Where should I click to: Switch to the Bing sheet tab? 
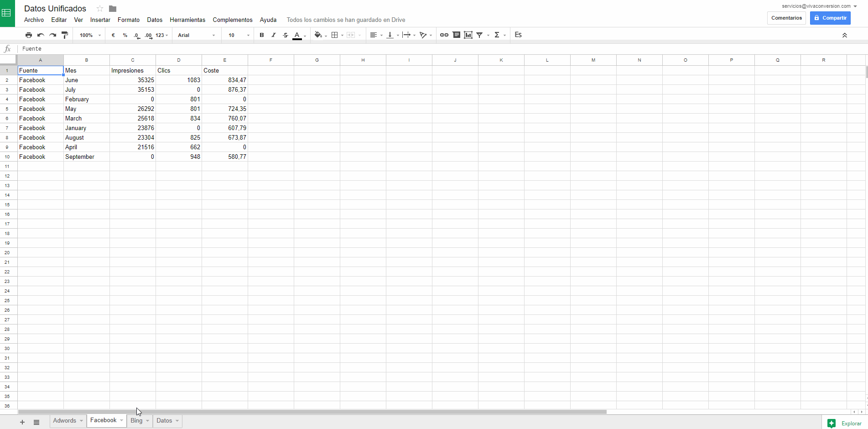coord(136,421)
